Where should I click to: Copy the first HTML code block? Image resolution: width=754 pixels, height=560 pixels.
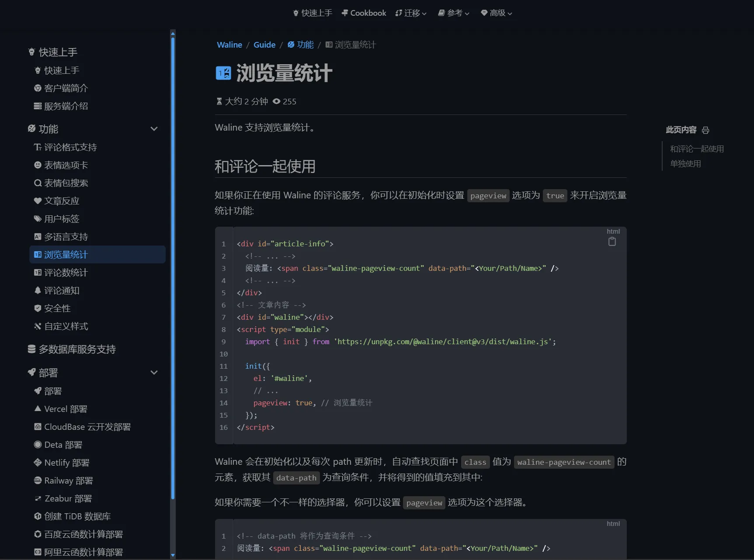click(x=612, y=242)
